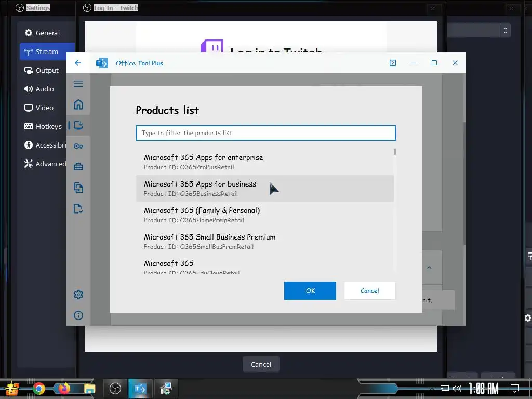
Task: Switch to OBS Studio in taskbar
Action: 115,389
